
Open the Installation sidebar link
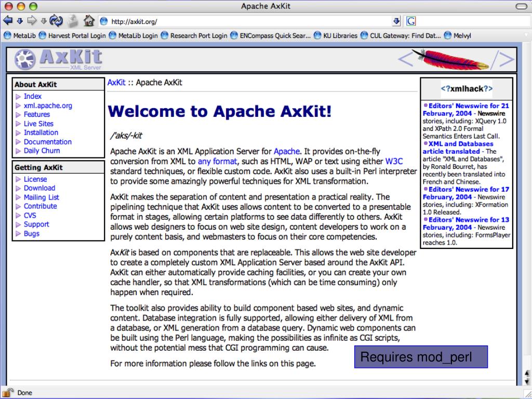tap(41, 132)
